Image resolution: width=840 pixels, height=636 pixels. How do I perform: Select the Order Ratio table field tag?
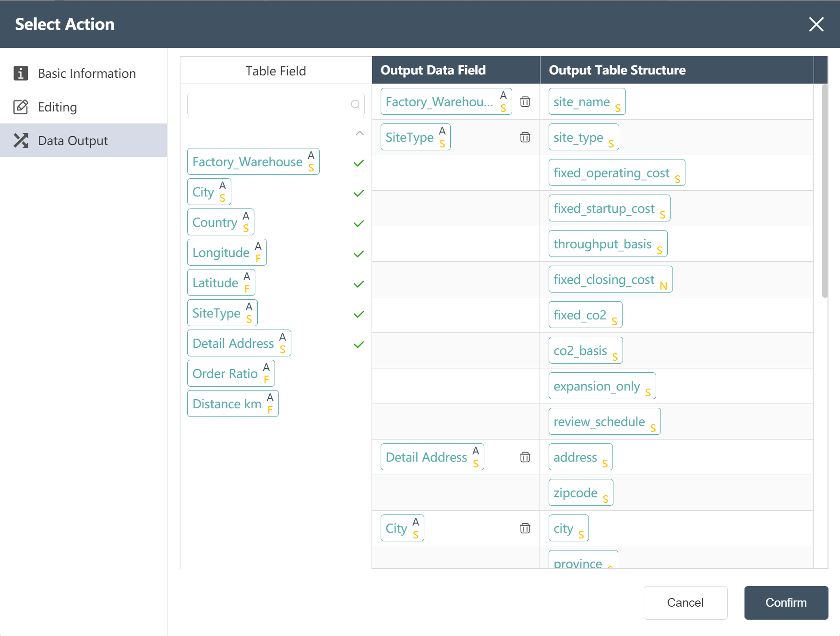coord(231,373)
